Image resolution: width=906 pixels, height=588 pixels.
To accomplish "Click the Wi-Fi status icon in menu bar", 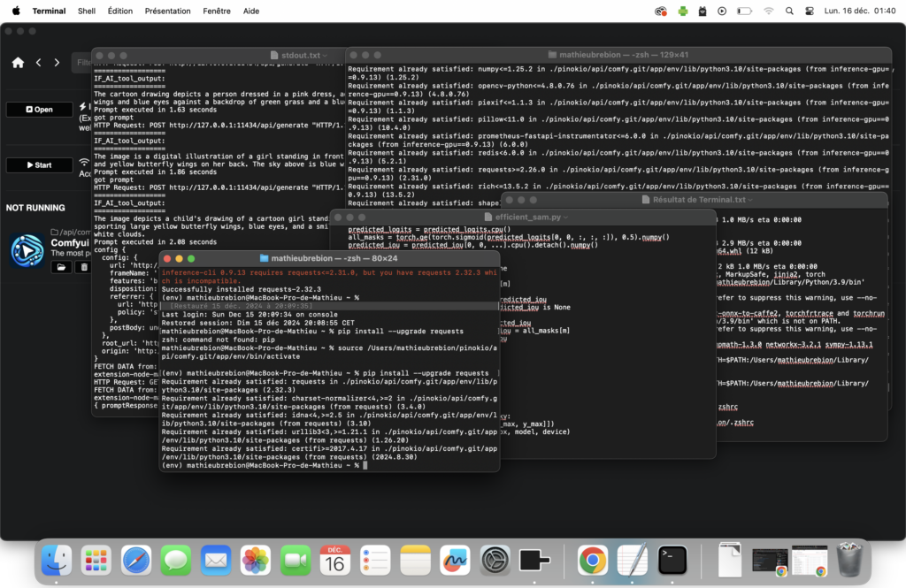I will (768, 11).
